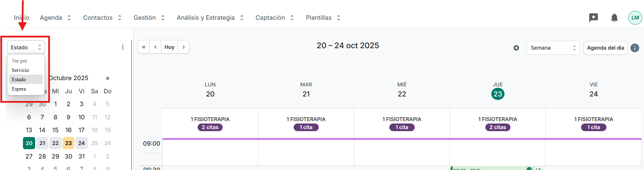Expand the Agenda navigation menu
This screenshot has height=170, width=644.
(x=55, y=18)
